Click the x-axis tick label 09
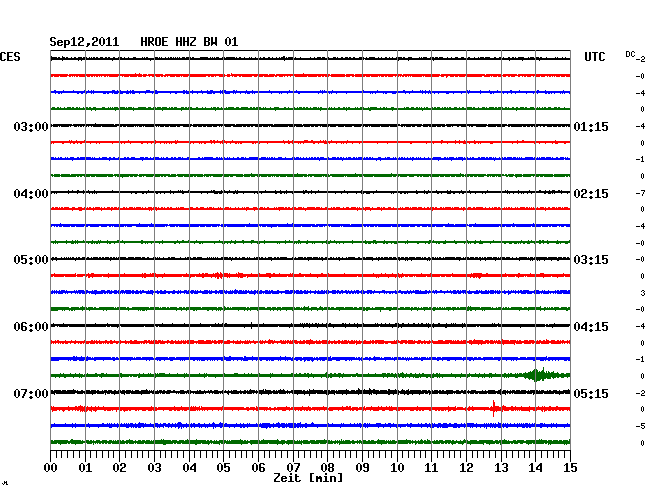Screen dimensions: 650x494 [362, 467]
